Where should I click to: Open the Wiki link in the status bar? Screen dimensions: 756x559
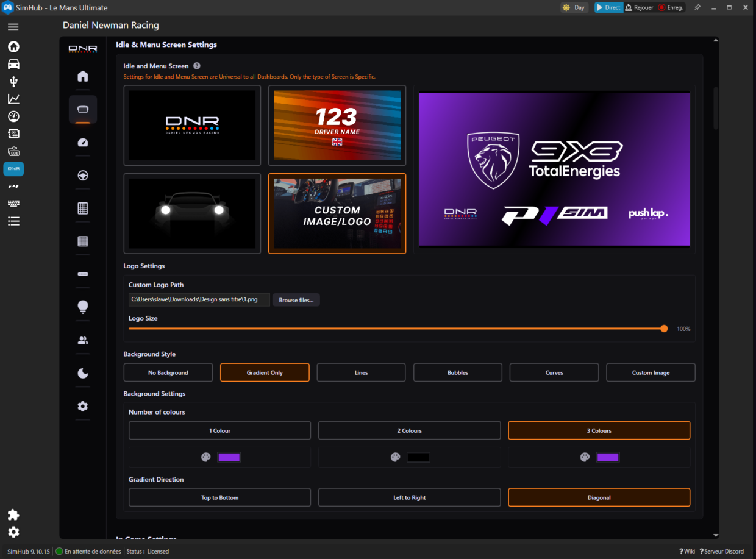point(686,550)
